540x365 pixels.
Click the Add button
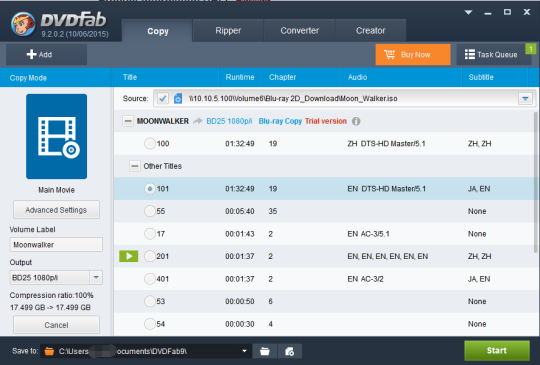click(x=46, y=54)
